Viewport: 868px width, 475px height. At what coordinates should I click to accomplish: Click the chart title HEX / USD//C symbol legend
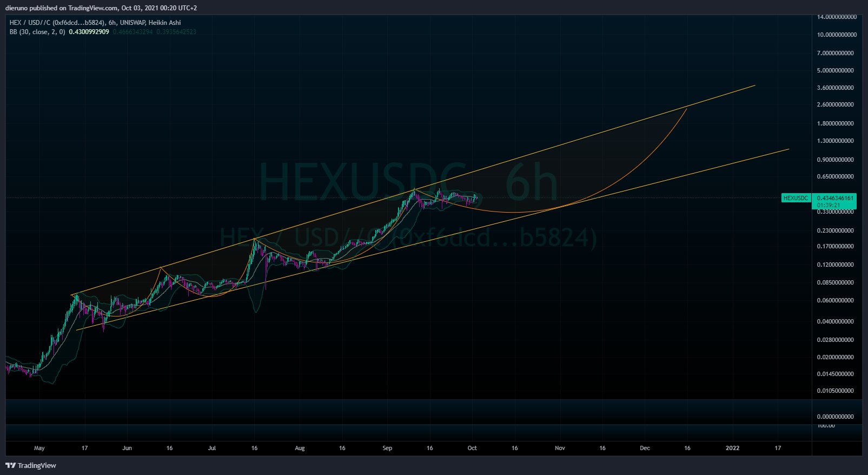pos(95,23)
